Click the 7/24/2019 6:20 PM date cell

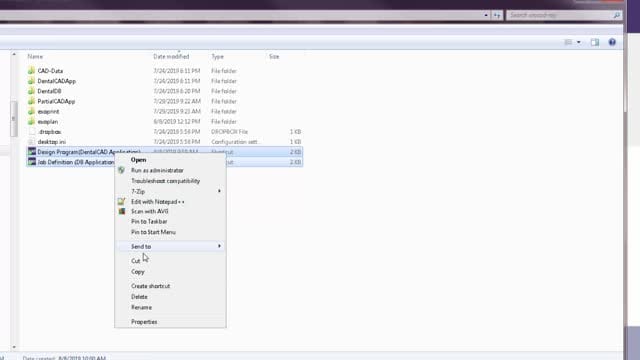point(177,91)
